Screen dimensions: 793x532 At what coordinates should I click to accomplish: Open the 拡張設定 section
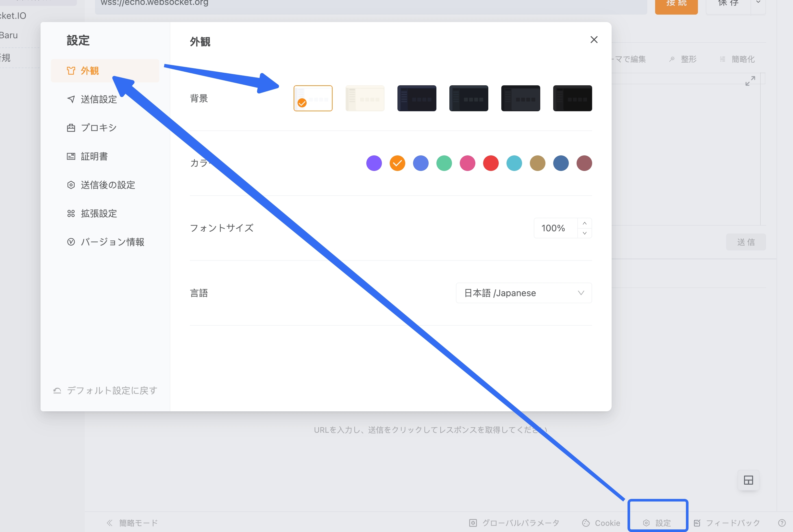click(x=105, y=213)
